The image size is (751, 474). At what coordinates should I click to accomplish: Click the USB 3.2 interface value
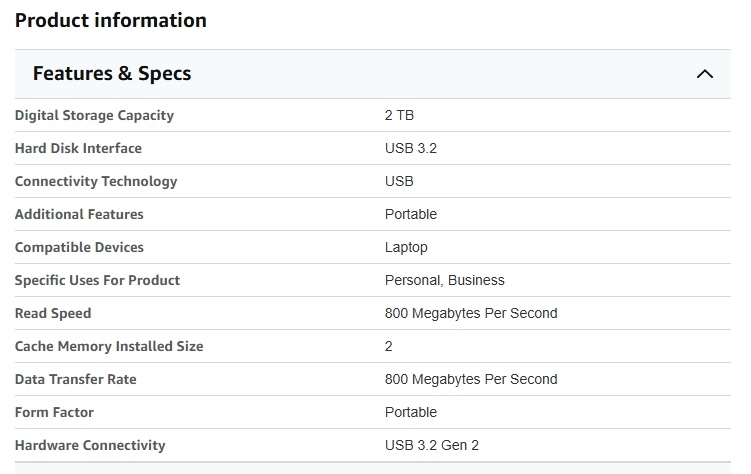pos(410,148)
